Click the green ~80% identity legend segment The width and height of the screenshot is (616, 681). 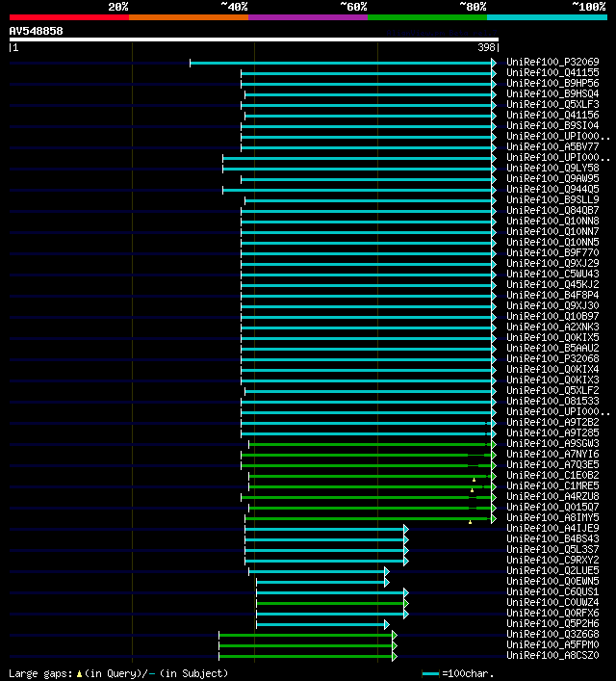point(427,17)
